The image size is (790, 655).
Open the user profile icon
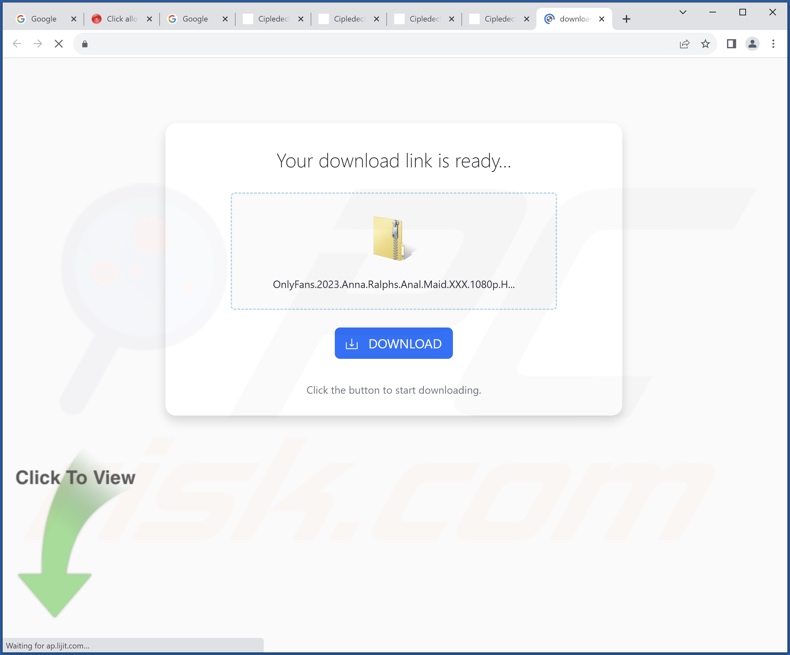[x=752, y=44]
